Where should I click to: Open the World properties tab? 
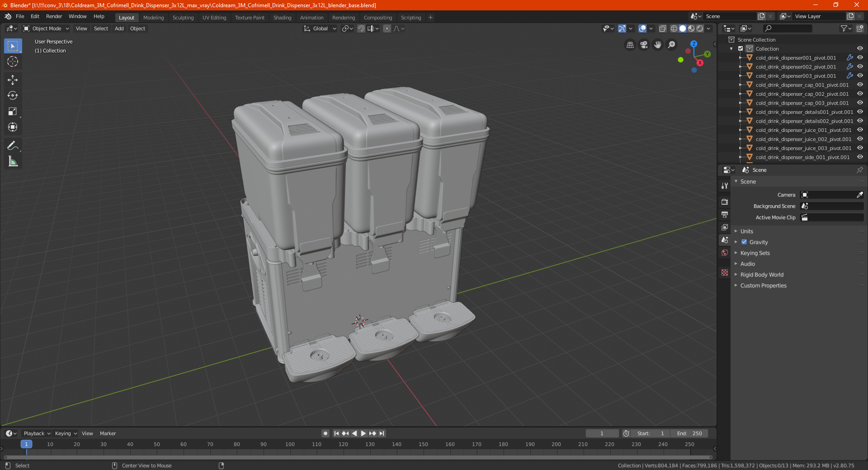click(x=725, y=253)
